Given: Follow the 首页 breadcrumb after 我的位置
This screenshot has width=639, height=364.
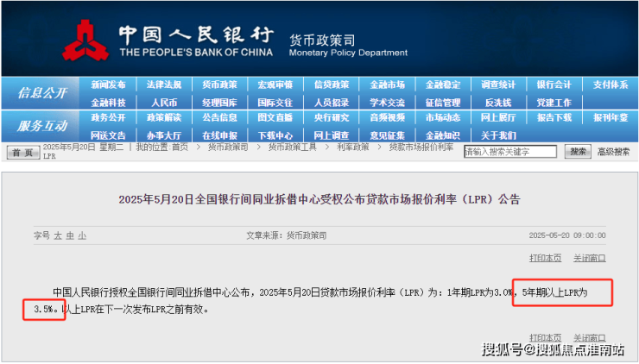Looking at the screenshot, I should [180, 147].
